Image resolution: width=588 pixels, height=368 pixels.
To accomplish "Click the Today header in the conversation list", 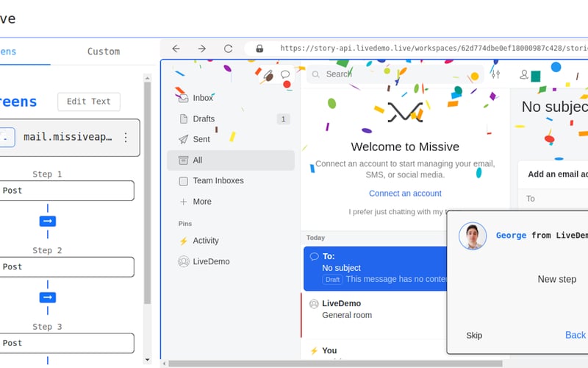I will [x=315, y=238].
